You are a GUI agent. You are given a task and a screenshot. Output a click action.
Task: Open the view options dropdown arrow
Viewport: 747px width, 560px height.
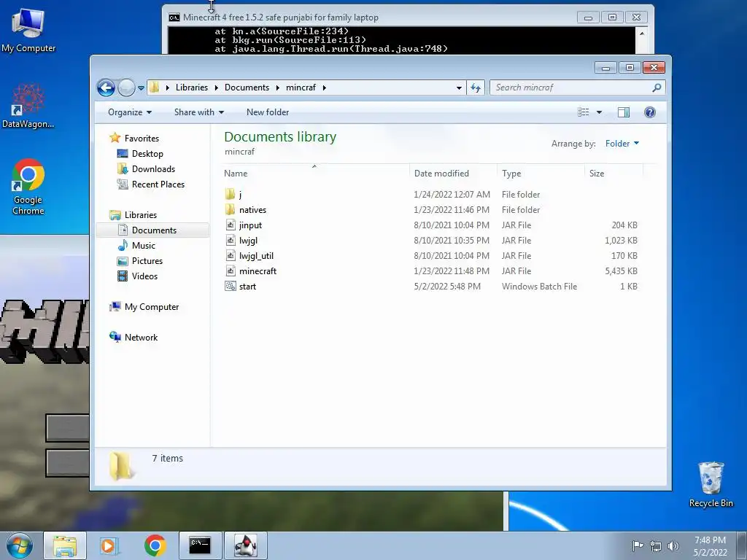[600, 112]
